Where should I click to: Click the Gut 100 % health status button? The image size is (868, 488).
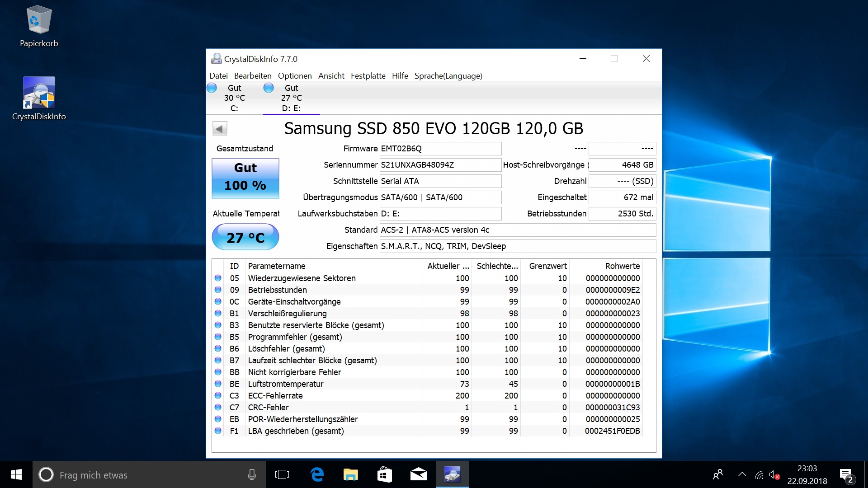click(x=245, y=178)
